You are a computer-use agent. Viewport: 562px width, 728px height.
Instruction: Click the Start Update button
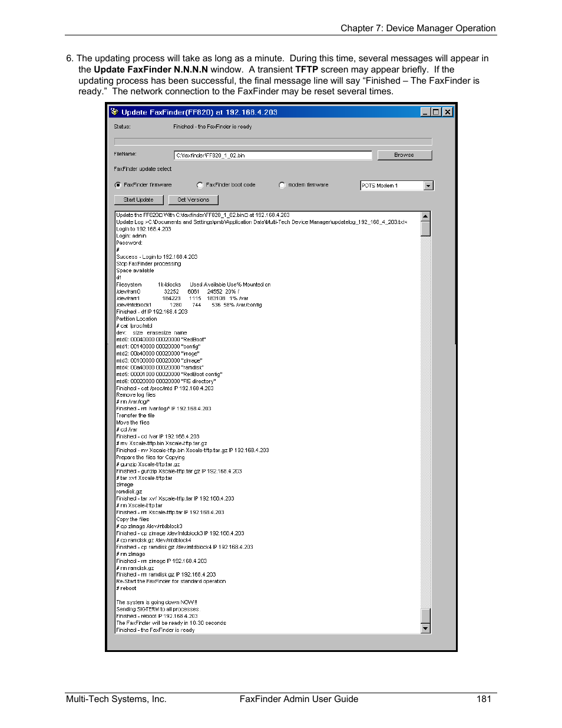click(x=138, y=200)
